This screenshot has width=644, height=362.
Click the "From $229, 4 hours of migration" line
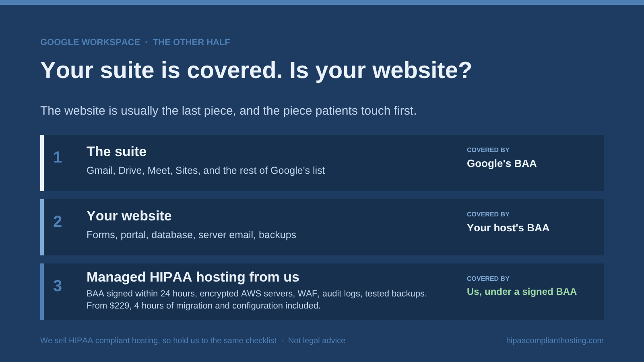(x=204, y=306)
